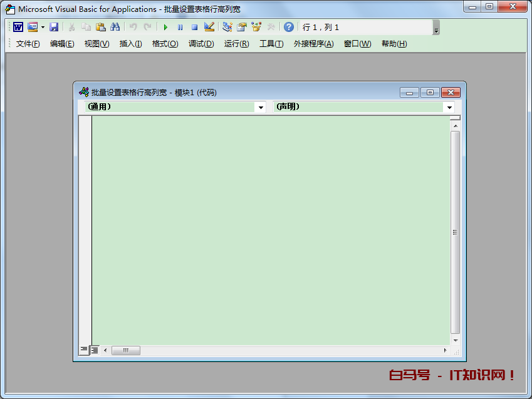Open the Project Explorer icon
532x399 pixels.
227,27
